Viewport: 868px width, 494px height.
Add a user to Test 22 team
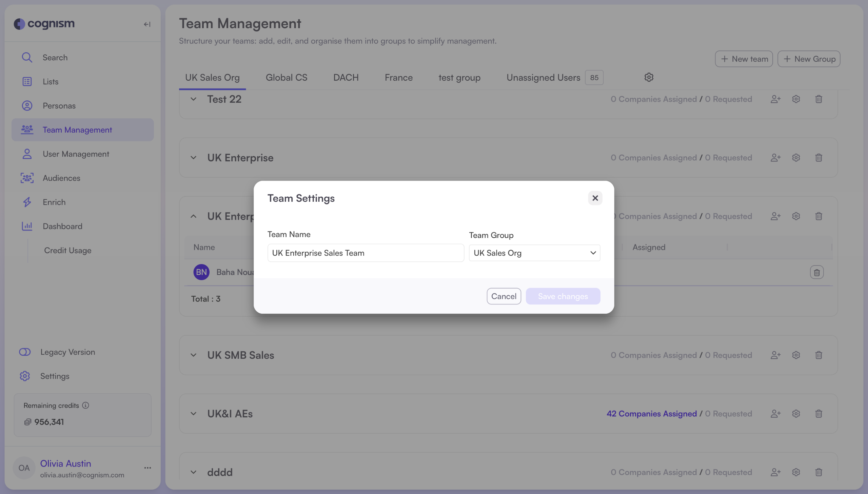pyautogui.click(x=775, y=99)
